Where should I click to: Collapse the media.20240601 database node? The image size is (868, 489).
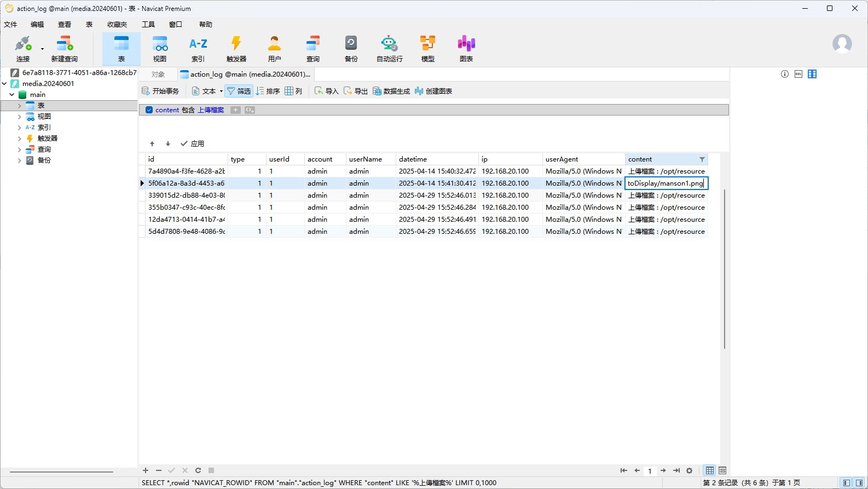(4, 84)
